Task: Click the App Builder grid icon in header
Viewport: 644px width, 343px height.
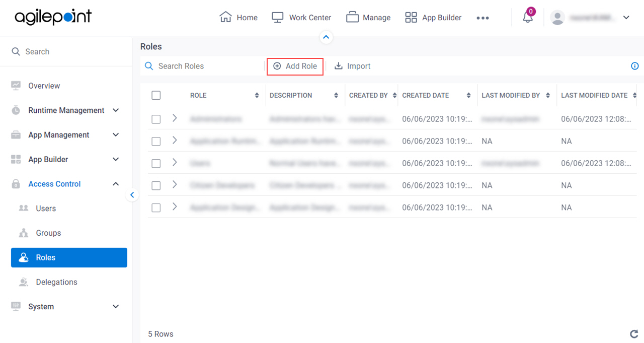Action: tap(411, 18)
